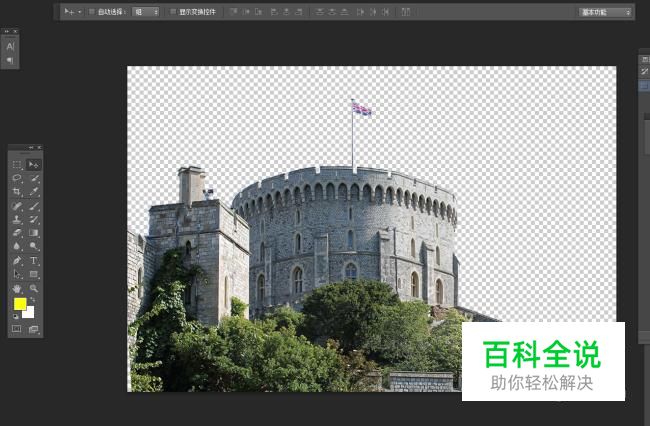
Task: Open the Auto-Select group dropdown (组)
Action: click(146, 12)
